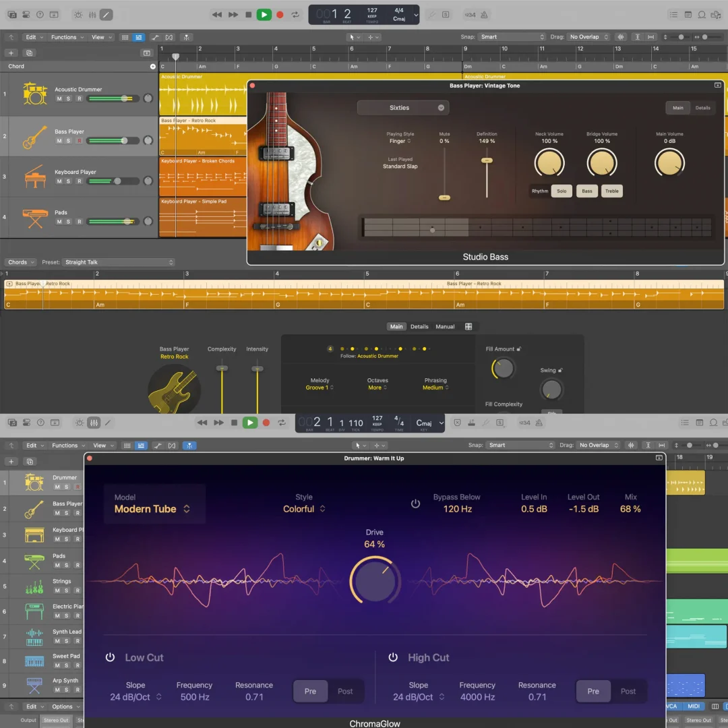Click the Definition slider handle
728x728 pixels.
pyautogui.click(x=487, y=160)
